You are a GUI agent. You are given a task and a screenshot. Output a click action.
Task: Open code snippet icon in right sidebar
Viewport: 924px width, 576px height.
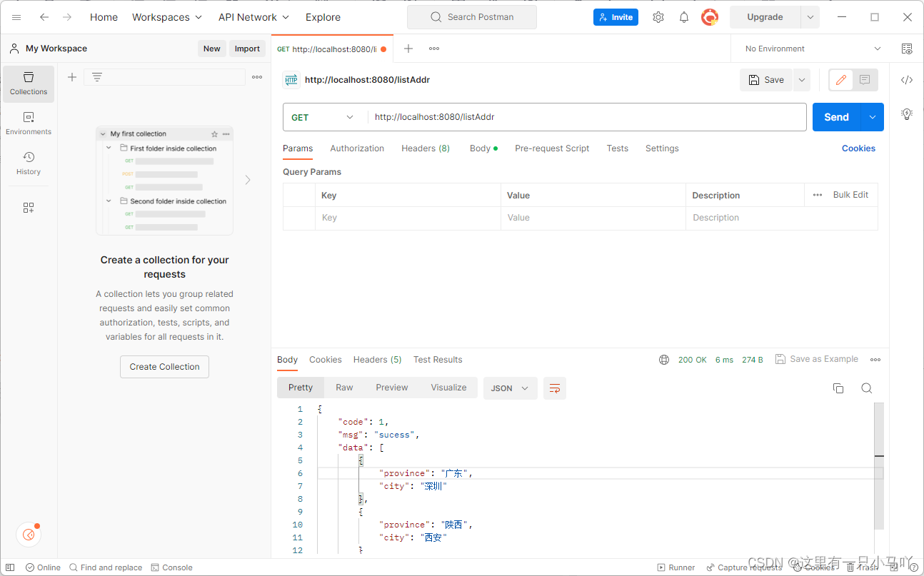click(907, 80)
